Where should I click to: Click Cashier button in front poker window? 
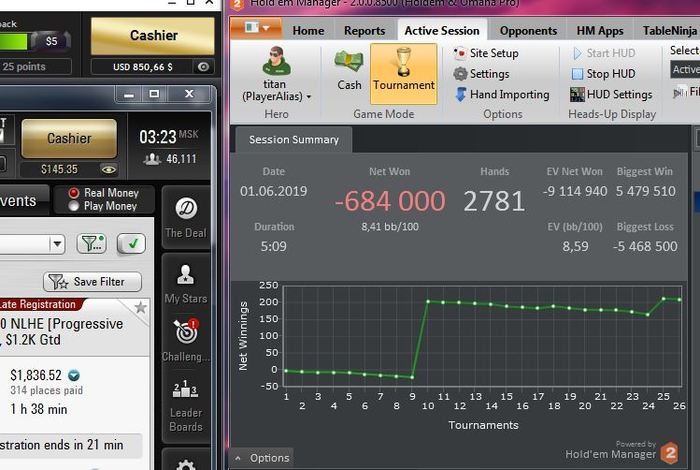coord(69,138)
